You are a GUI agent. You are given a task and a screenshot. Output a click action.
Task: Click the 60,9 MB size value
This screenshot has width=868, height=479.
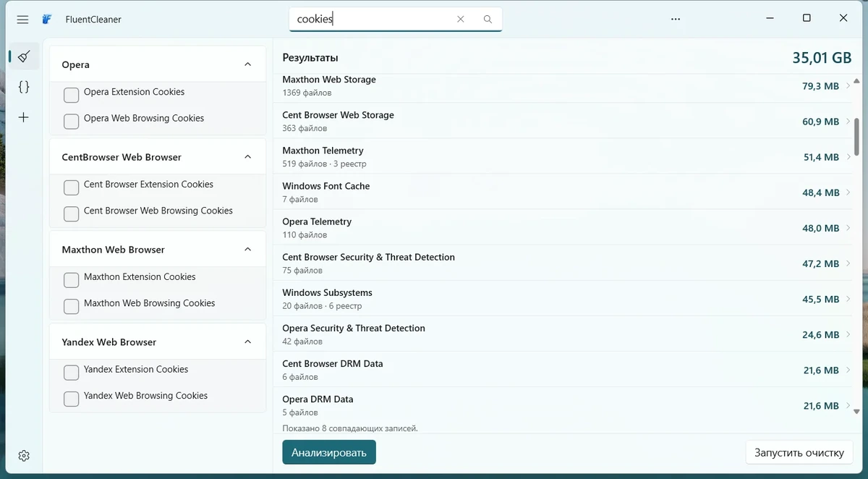821,122
